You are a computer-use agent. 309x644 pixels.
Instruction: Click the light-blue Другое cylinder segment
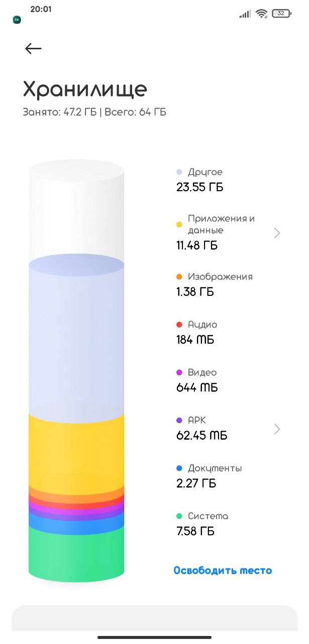tap(76, 337)
